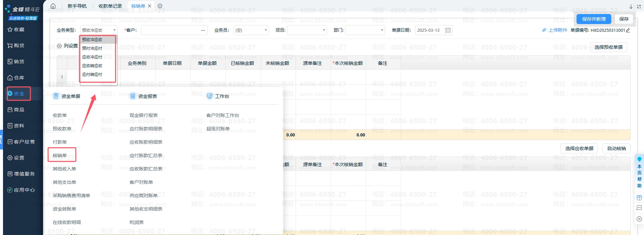This screenshot has width=644, height=235.
Task: Click the 列设置 gear icon
Action: point(59,46)
